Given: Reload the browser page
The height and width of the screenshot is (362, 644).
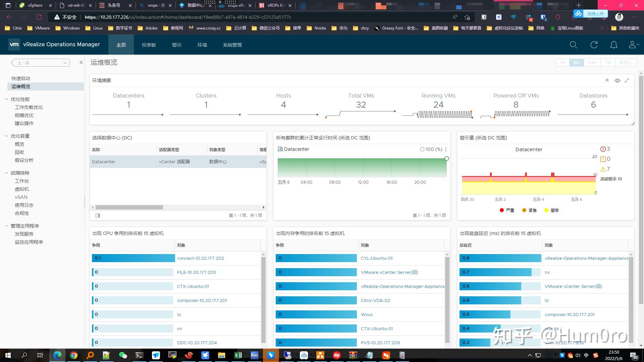Looking at the screenshot, I should tap(39, 17).
